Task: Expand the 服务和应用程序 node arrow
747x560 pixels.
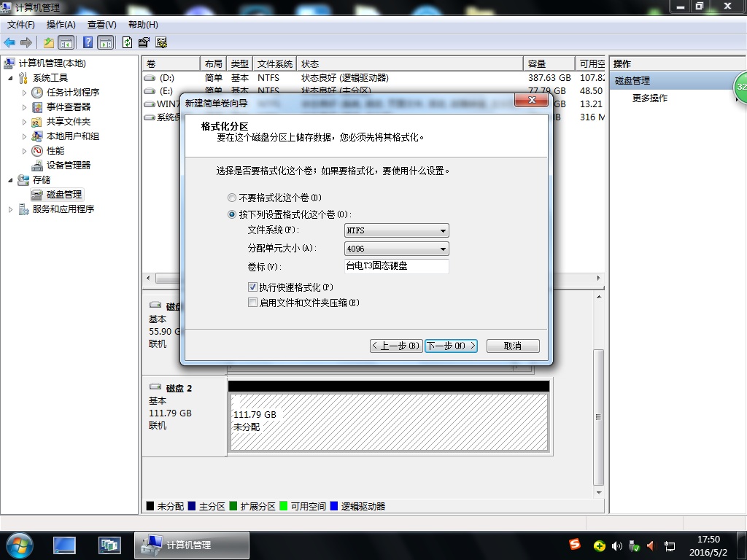Action: click(10, 209)
